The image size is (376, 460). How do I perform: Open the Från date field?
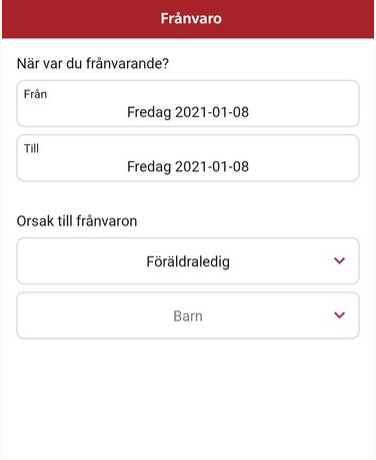[188, 103]
